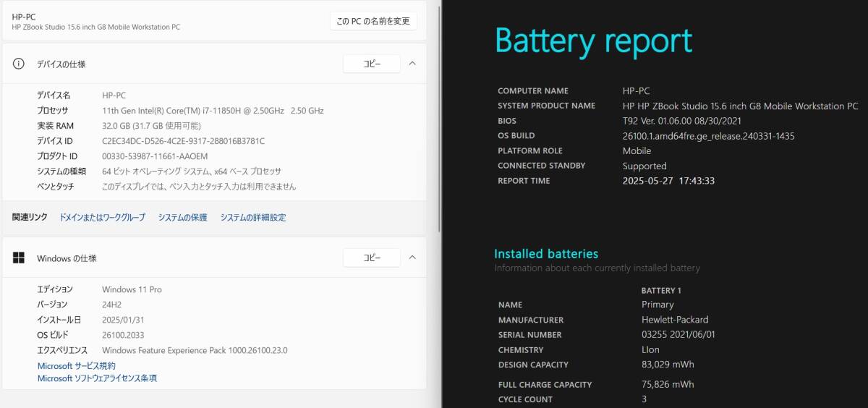The width and height of the screenshot is (868, 408).
Task: Select serial number 03255 2021/06/01
Action: [x=678, y=335]
